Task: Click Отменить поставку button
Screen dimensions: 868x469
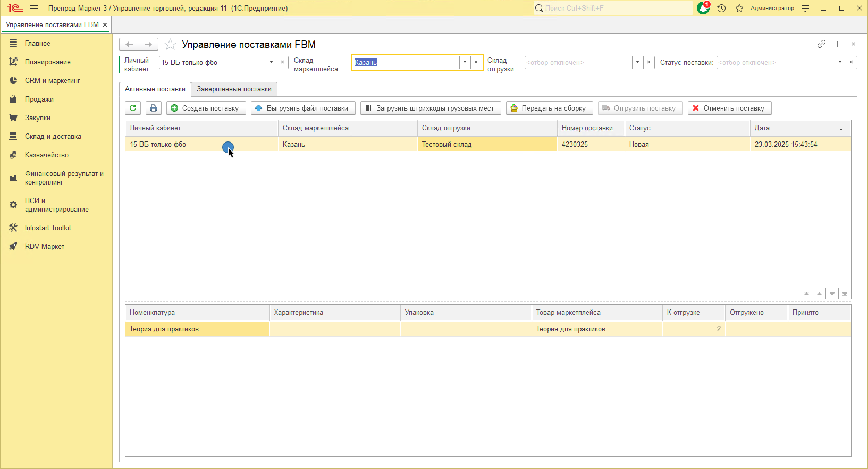Action: click(x=729, y=108)
